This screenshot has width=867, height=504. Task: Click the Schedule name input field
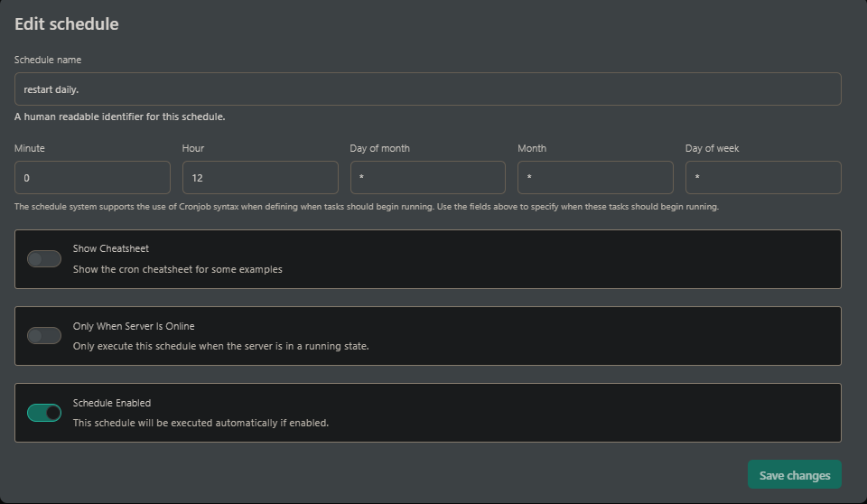[x=427, y=89]
